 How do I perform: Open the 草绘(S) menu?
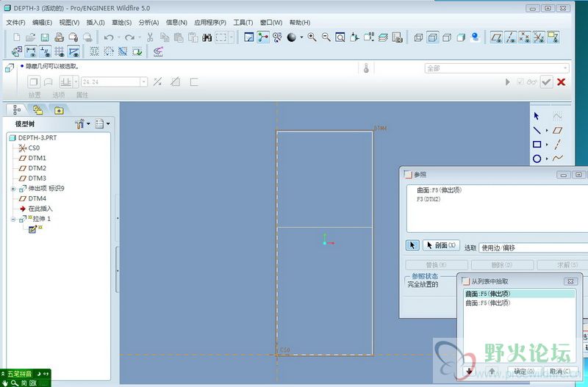121,23
